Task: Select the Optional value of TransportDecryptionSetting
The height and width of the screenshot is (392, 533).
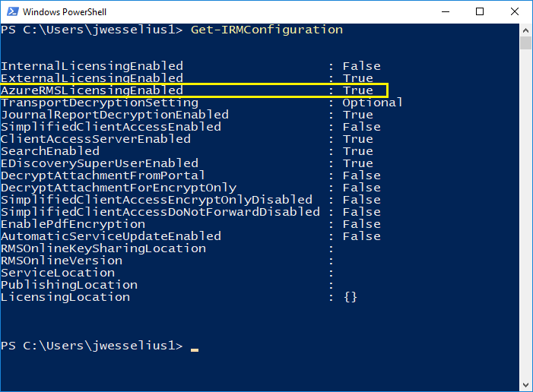Action: pos(373,103)
